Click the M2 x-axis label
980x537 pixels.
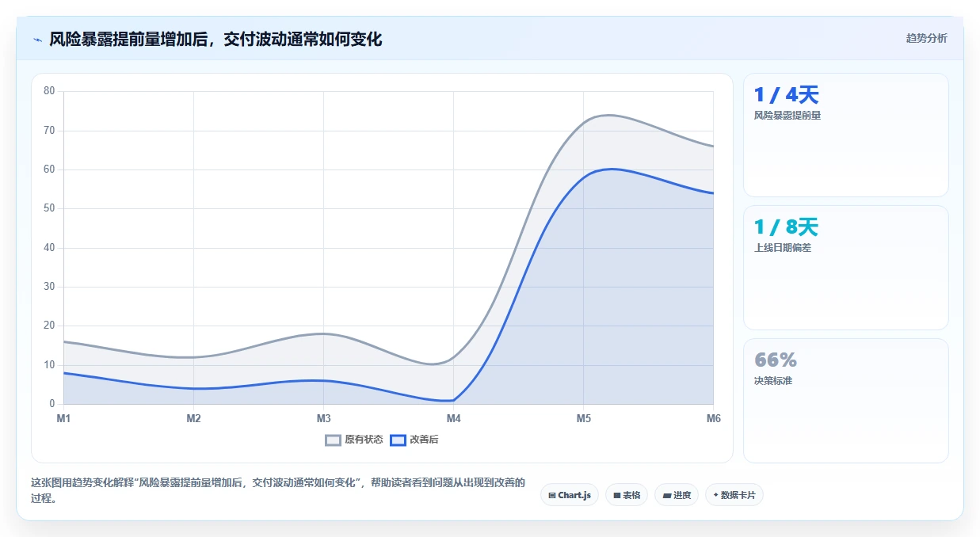coord(193,418)
